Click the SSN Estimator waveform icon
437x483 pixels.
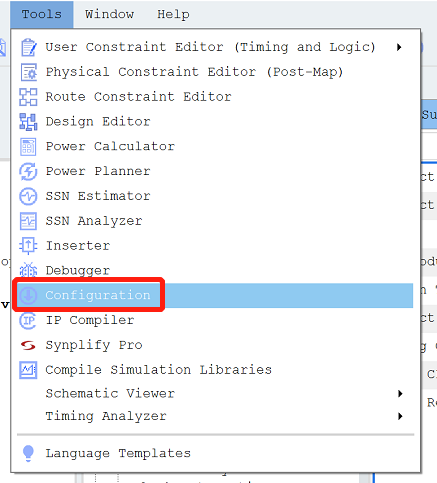pyautogui.click(x=28, y=196)
